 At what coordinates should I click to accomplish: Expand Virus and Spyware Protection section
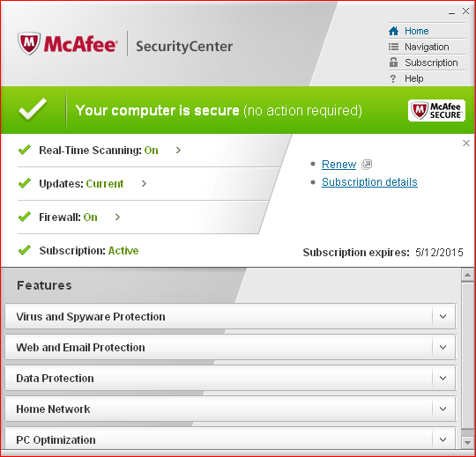443,317
